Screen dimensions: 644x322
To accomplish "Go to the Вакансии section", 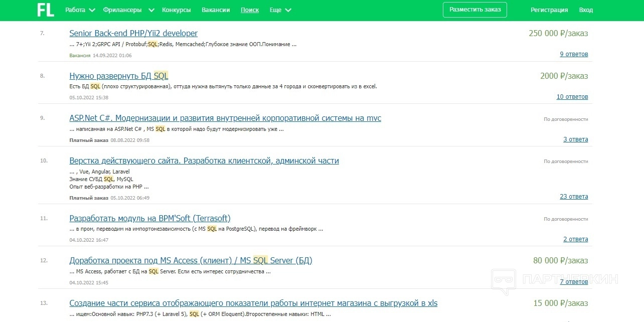I will (x=216, y=10).
